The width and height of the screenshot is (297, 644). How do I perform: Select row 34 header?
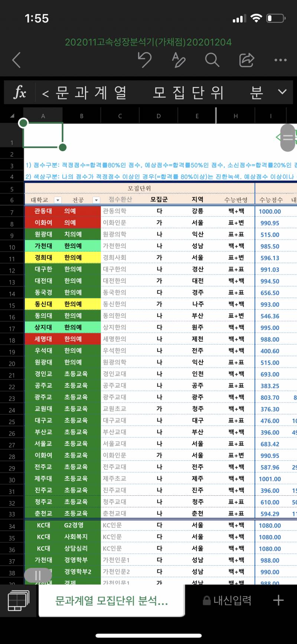tap(12, 526)
